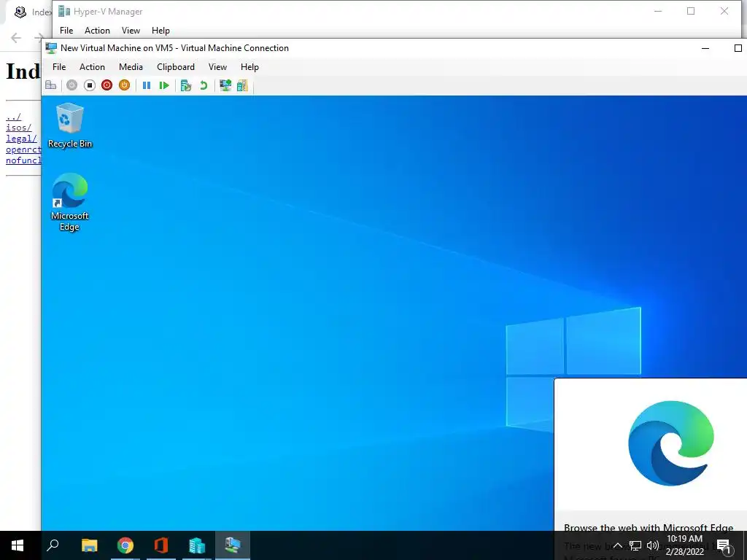Open Action menu in Hyper-V Manager window
The width and height of the screenshot is (747, 560).
97,31
